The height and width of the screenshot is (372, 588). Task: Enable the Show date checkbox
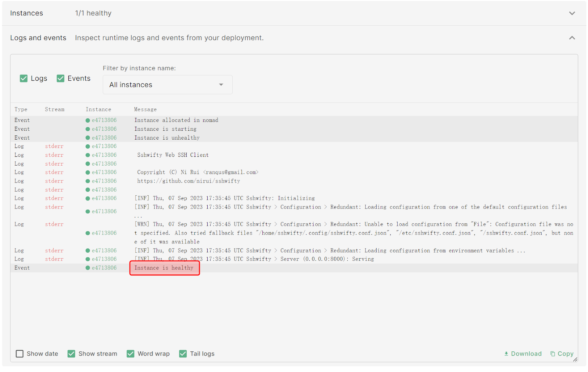[20, 354]
